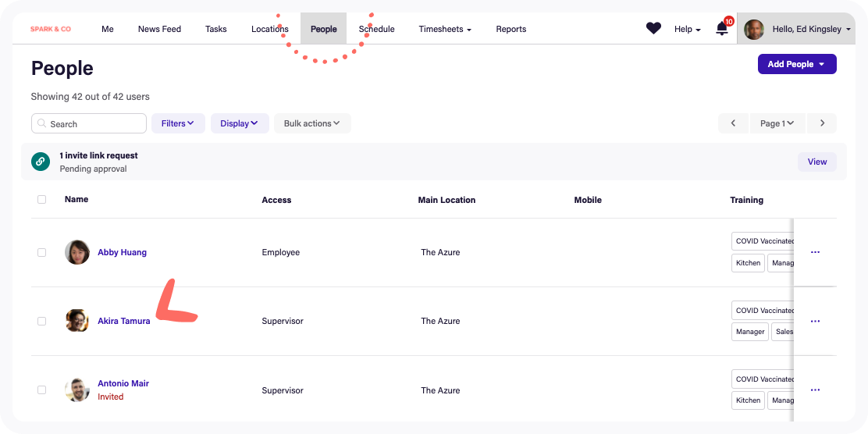Screen dimensions: 868x434
Task: Select Akira Tamura's row checkbox
Action: 42,321
